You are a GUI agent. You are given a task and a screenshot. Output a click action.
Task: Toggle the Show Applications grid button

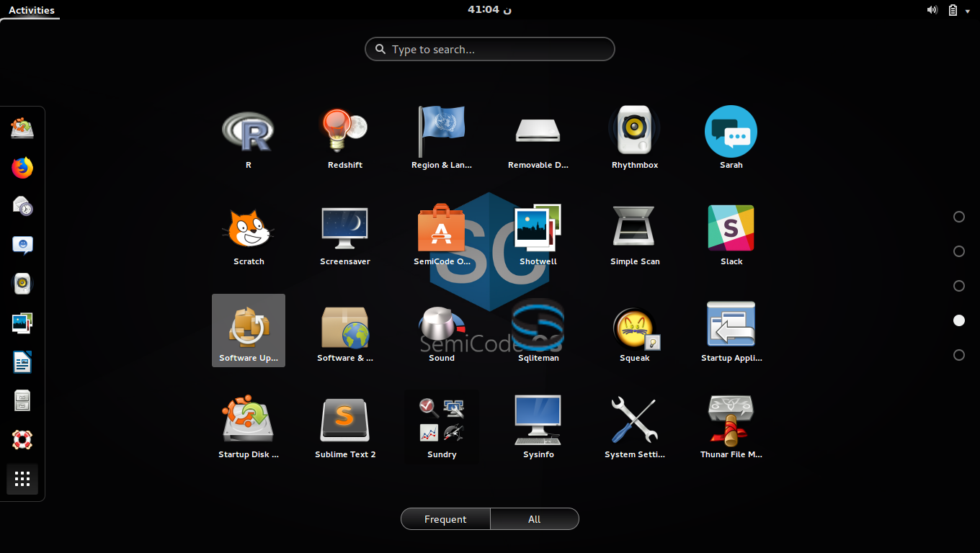22,479
